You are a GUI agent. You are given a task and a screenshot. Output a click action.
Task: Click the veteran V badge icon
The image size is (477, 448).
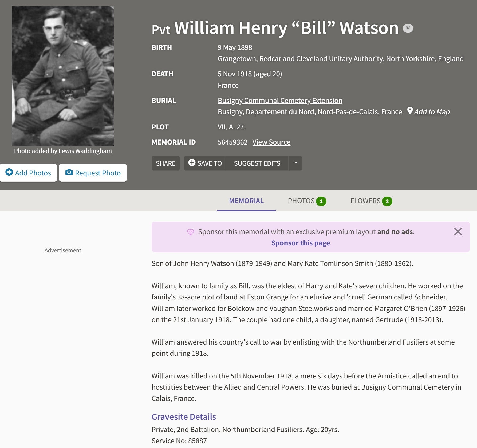(x=408, y=28)
